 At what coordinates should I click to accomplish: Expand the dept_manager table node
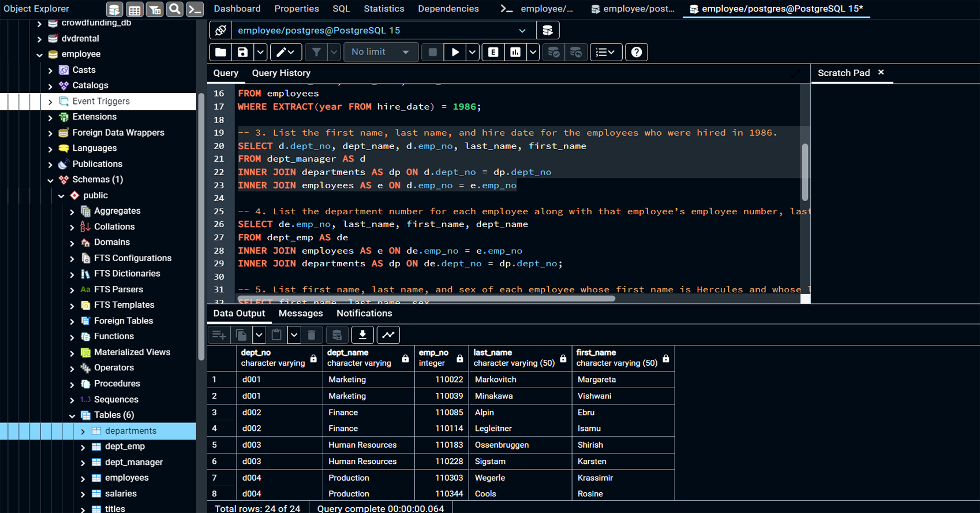[83, 462]
